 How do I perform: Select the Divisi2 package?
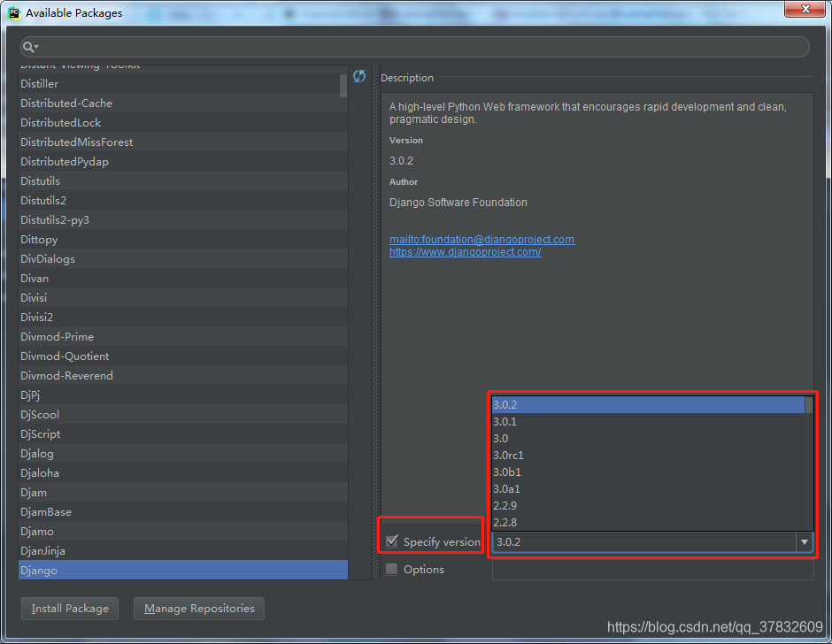click(183, 318)
